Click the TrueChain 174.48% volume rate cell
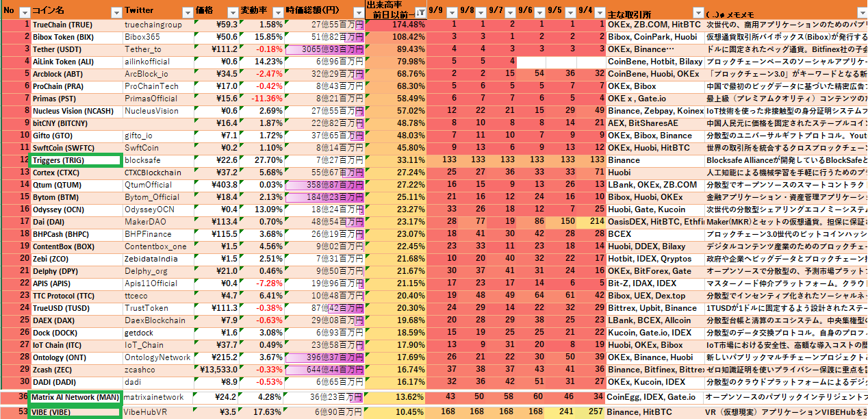Screen dimensions: 868x419 click(x=396, y=25)
